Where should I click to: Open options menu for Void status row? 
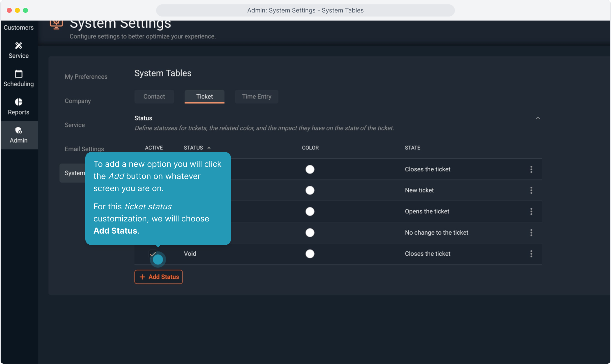531,254
